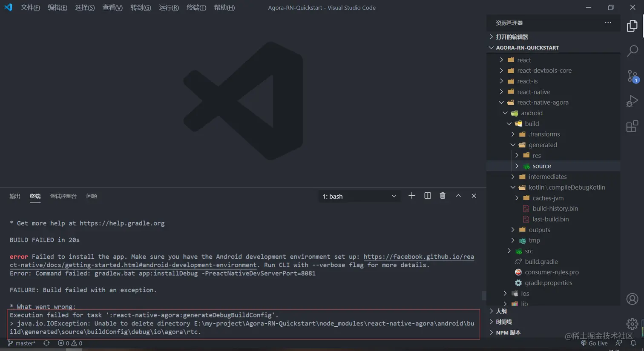The image size is (644, 351).
Task: Close the terminal panel
Action: (474, 196)
